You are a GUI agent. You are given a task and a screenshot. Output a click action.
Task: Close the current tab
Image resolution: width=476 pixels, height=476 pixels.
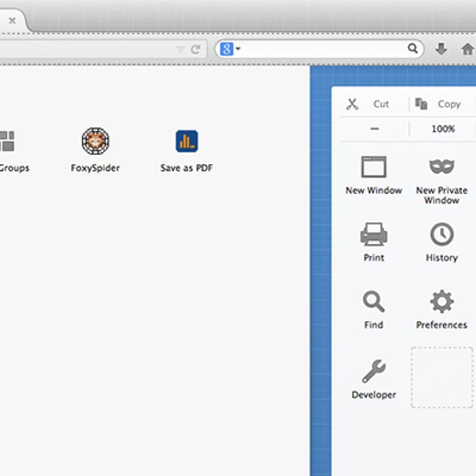point(13,21)
